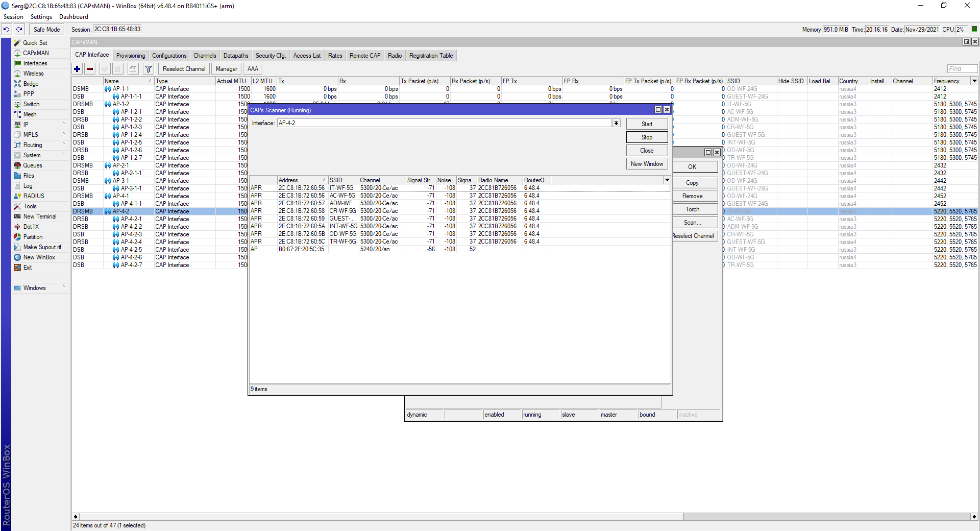Click the undo arrow icon
980x531 pixels.
7,30
